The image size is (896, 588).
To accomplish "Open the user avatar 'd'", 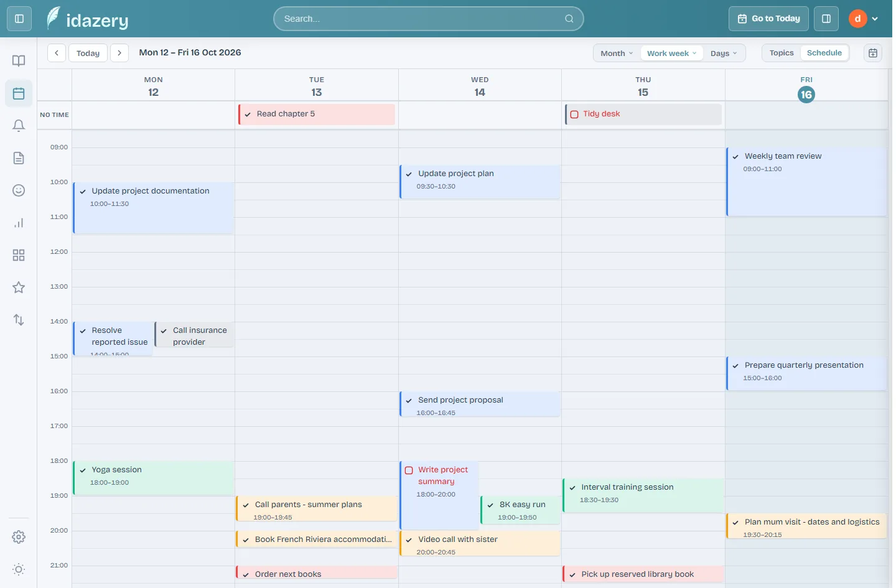I will pos(857,19).
